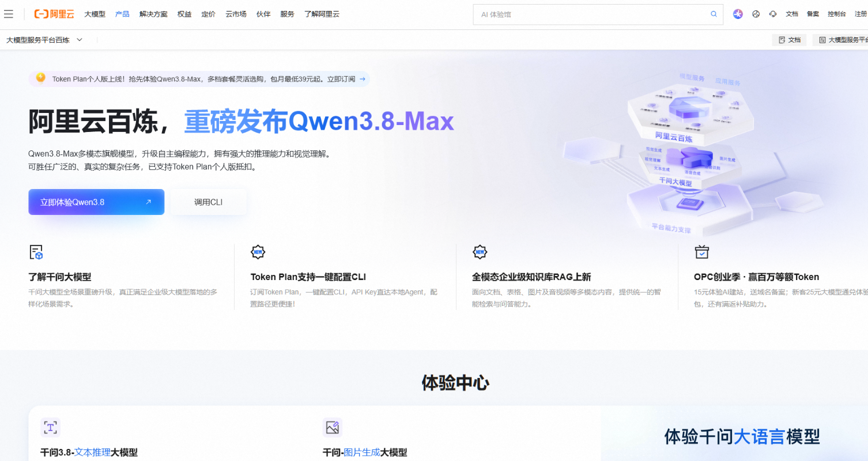
Task: Click the search magnifier icon
Action: (x=714, y=14)
